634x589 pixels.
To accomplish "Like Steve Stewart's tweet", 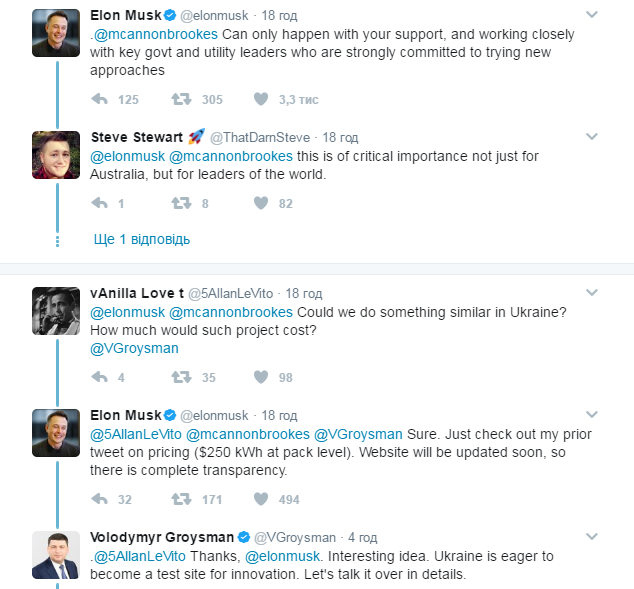I will click(261, 203).
